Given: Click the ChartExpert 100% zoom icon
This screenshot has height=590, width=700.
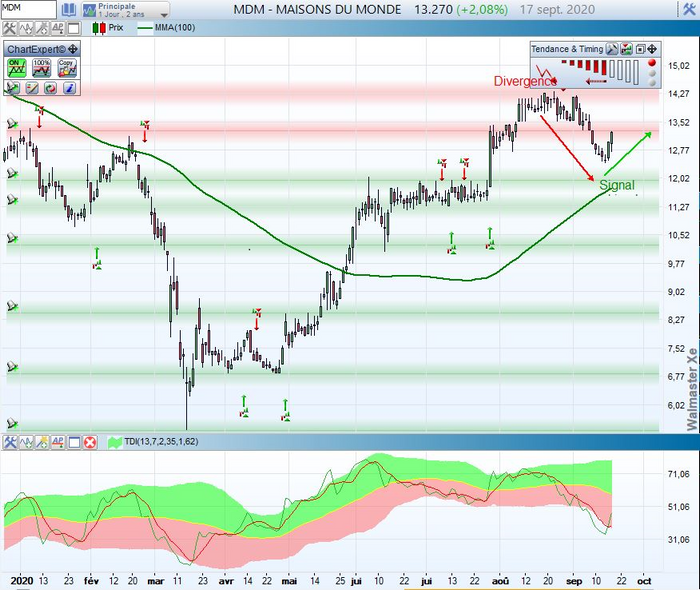Looking at the screenshot, I should pos(42,68).
